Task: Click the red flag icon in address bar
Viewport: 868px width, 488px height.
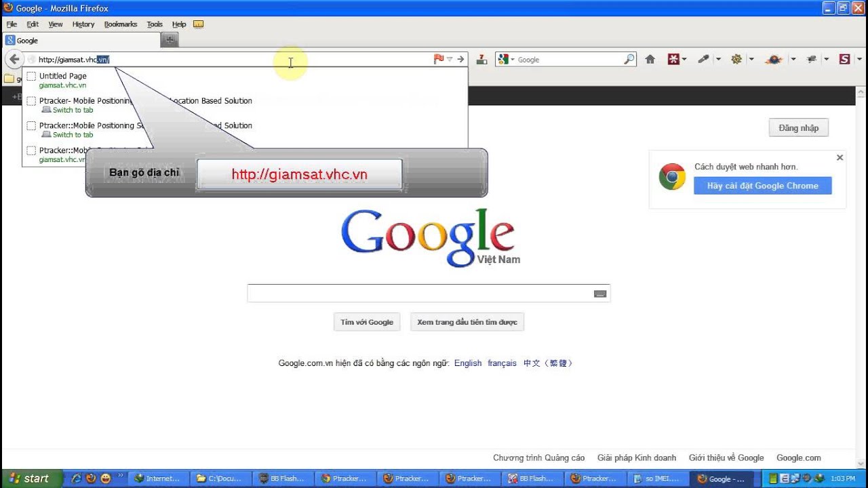Action: pyautogui.click(x=438, y=60)
